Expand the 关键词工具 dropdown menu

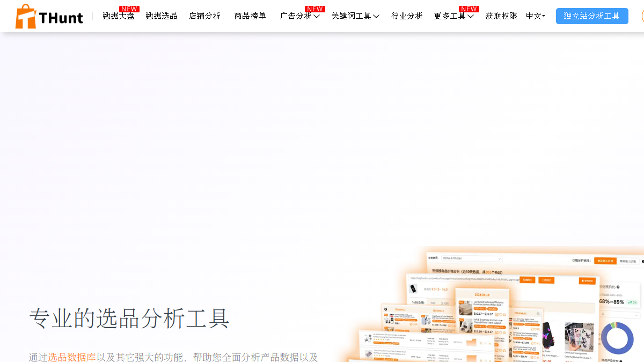(355, 16)
